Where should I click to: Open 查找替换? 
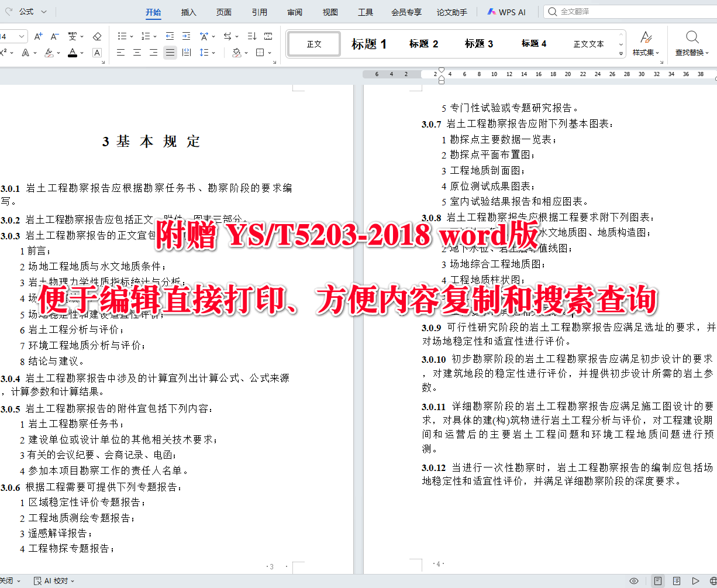pos(692,43)
